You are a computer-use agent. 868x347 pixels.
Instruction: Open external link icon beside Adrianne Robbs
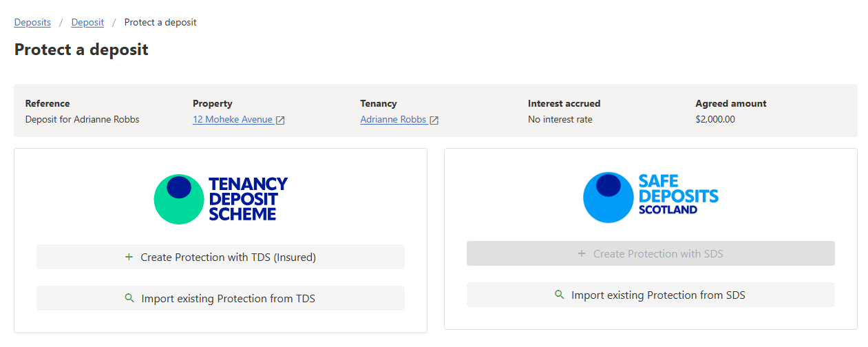click(434, 120)
